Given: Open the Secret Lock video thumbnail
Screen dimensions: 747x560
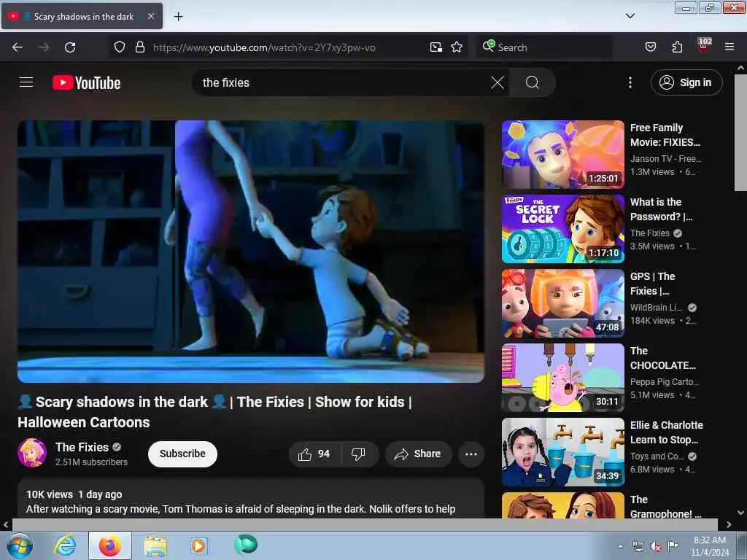Looking at the screenshot, I should [562, 228].
